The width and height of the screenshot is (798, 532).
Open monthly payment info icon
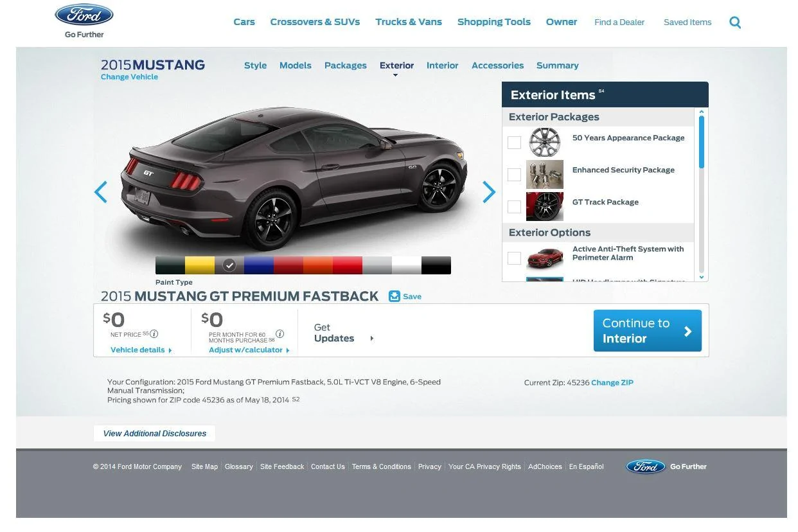tap(279, 334)
